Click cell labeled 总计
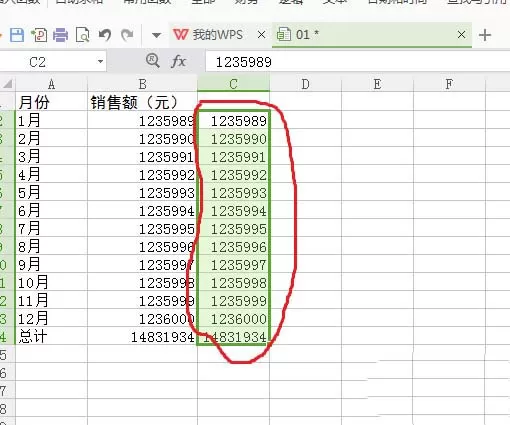 (51, 336)
